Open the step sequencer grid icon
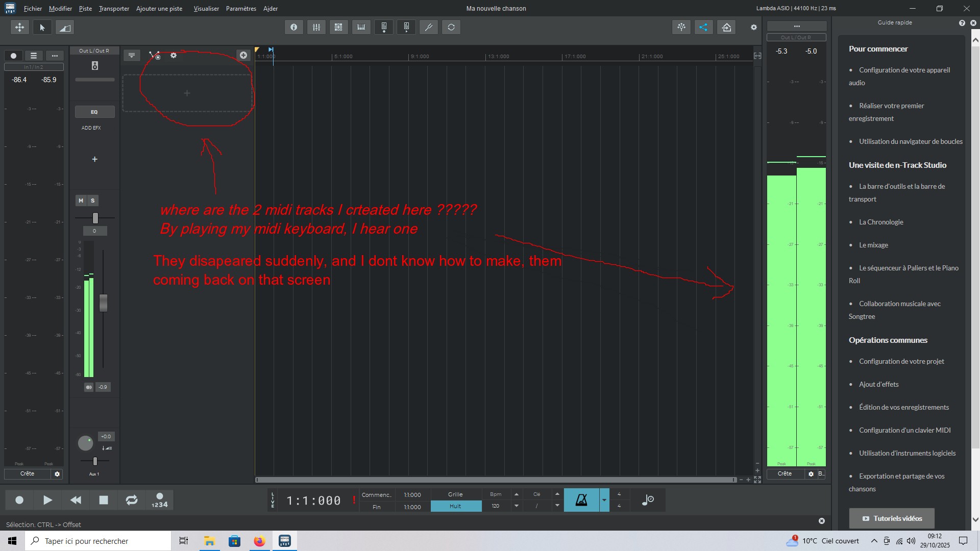Viewport: 980px width, 551px height. tap(338, 27)
